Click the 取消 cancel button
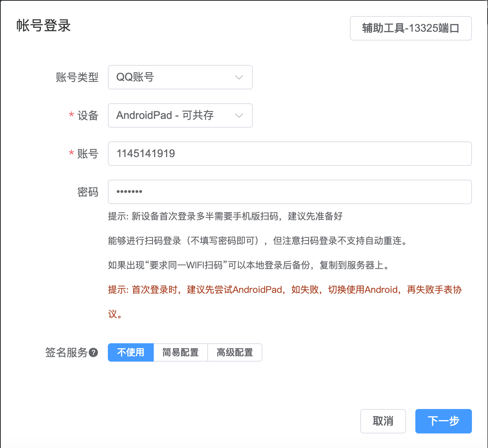 coord(383,421)
